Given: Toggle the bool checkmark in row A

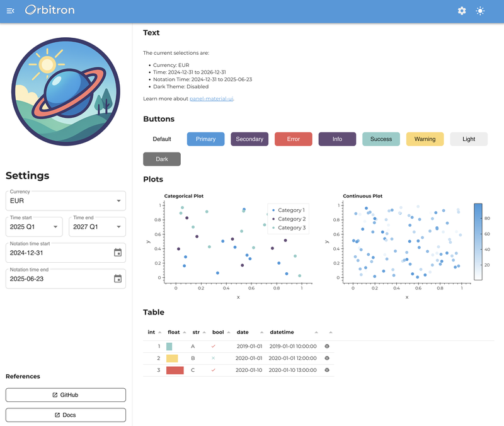Looking at the screenshot, I should coord(214,346).
